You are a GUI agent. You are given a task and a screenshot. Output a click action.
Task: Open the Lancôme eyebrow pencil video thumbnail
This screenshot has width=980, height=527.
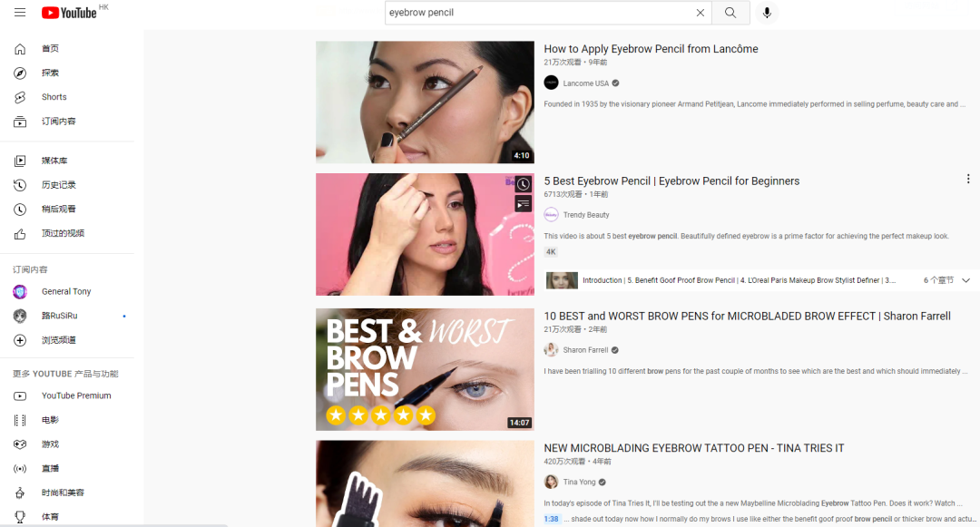[425, 102]
